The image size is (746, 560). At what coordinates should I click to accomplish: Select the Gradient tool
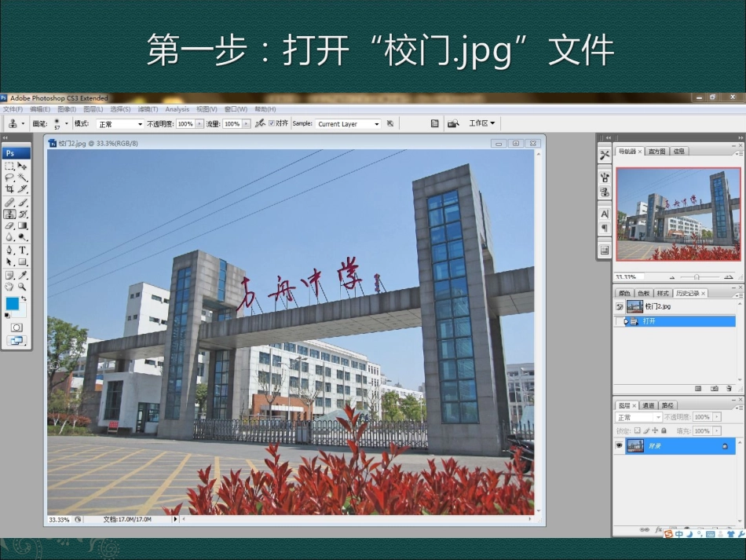point(22,225)
